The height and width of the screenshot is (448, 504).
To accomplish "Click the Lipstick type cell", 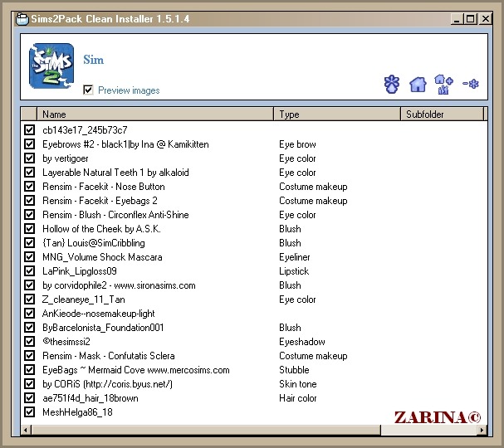I will 294,271.
